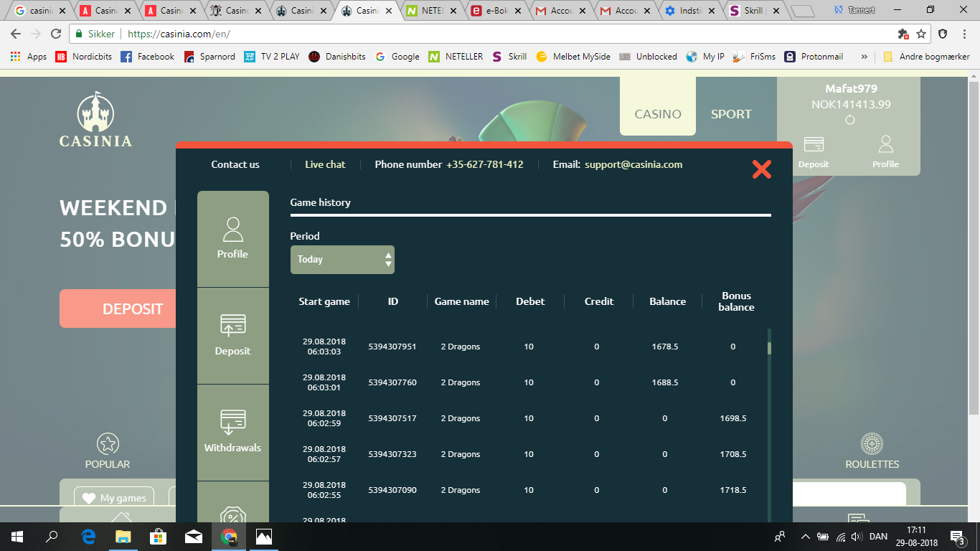Open the Microsoft Store taskbar icon
Screen dimensions: 980x551
coord(159,537)
